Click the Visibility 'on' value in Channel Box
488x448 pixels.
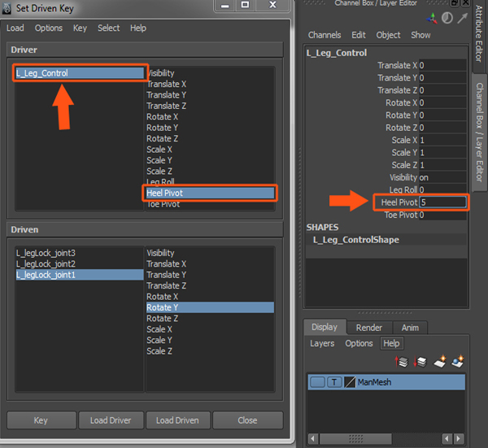(x=442, y=177)
